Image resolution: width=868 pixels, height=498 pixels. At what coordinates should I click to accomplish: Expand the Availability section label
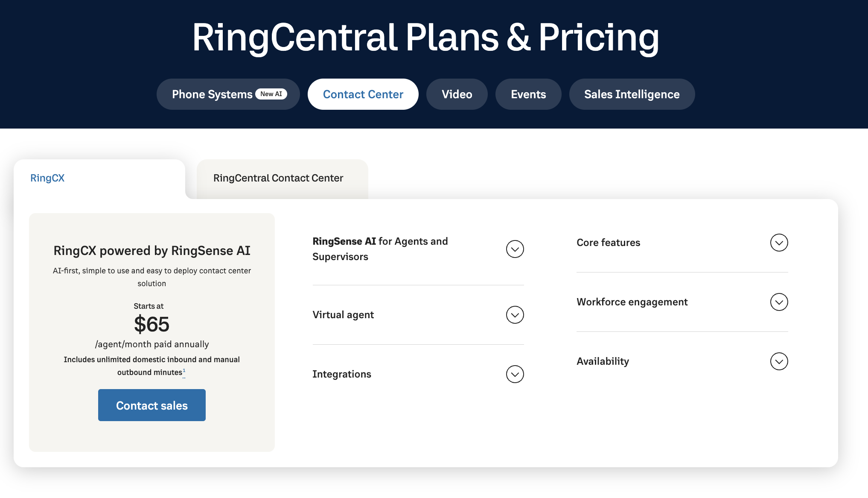tap(603, 361)
